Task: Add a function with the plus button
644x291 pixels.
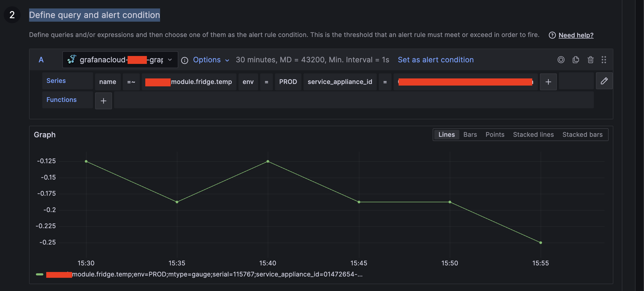Action: [103, 101]
